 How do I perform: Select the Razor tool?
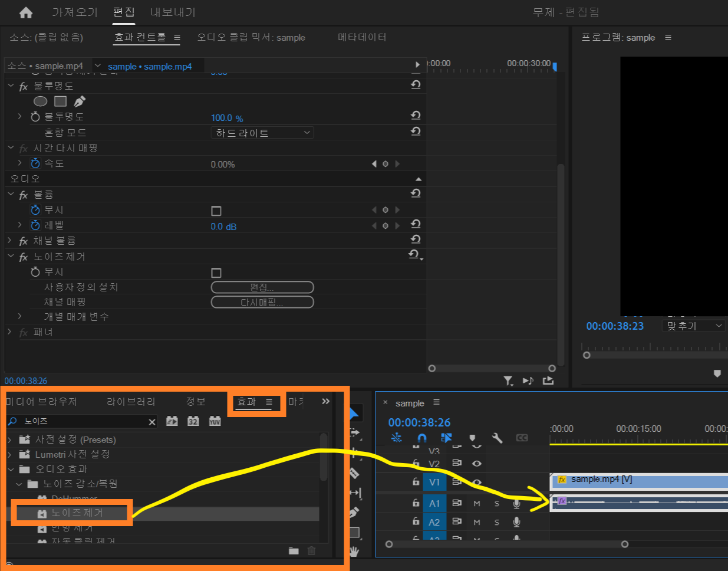tap(354, 472)
